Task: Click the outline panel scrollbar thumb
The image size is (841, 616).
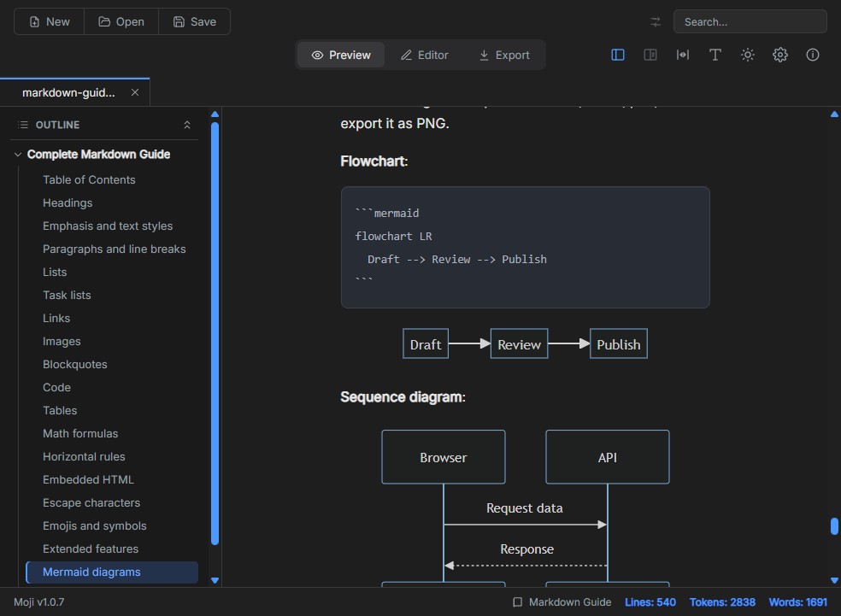Action: [215, 333]
